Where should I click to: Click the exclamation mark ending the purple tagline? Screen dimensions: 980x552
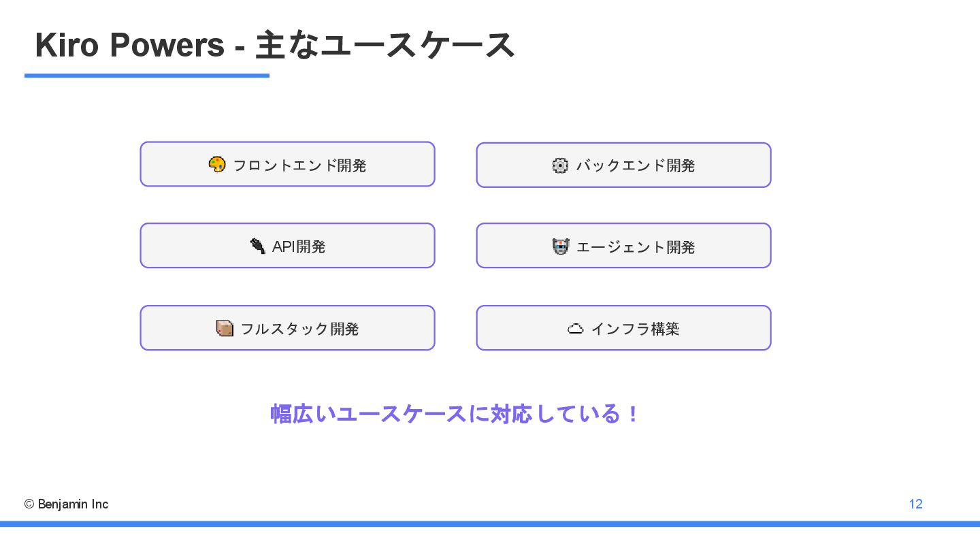pyautogui.click(x=633, y=414)
